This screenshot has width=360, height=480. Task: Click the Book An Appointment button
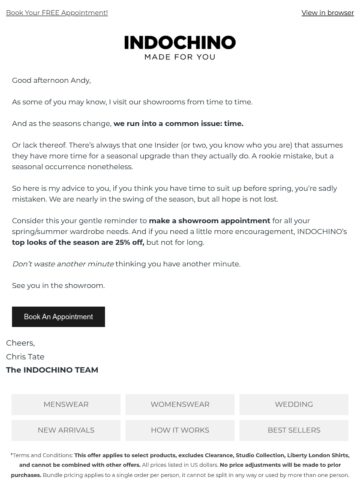click(58, 317)
